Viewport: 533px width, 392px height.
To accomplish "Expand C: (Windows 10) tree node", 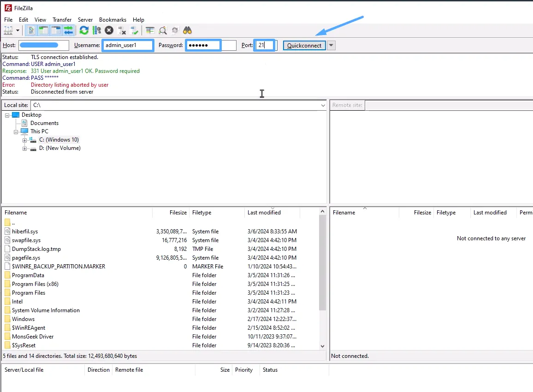I will click(x=25, y=140).
